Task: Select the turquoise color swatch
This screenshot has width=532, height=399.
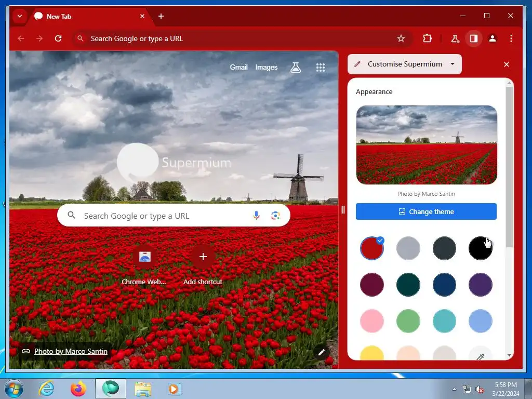Action: click(444, 321)
